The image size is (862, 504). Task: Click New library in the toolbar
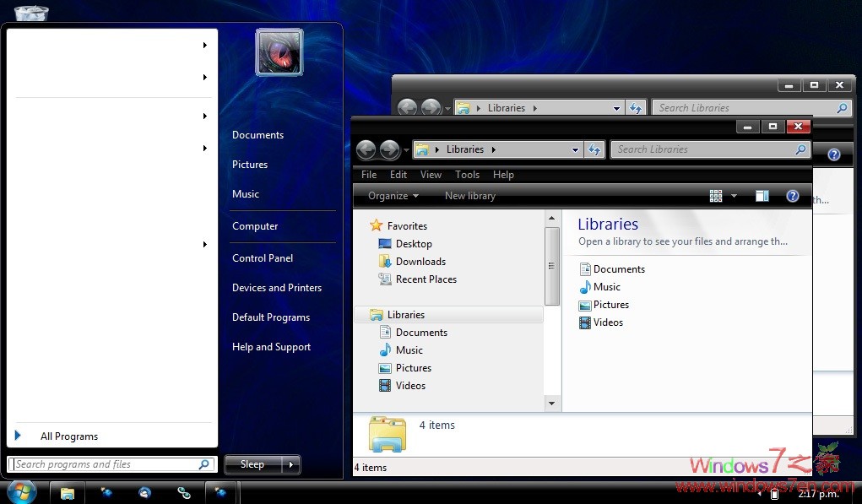coord(469,195)
